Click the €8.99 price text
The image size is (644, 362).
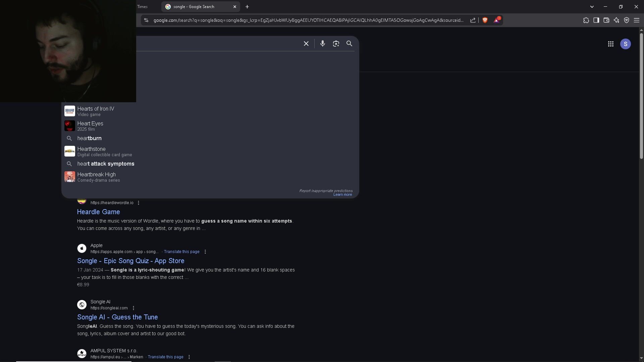pos(83,285)
